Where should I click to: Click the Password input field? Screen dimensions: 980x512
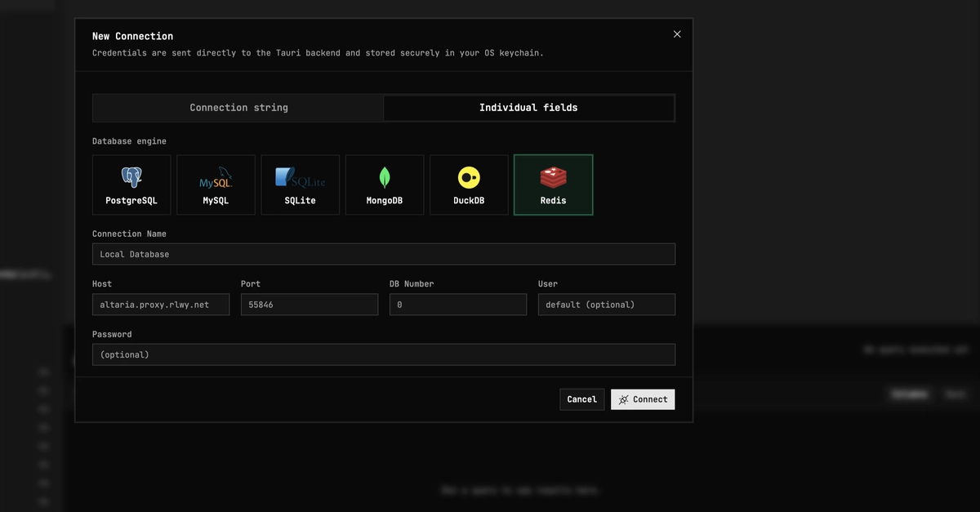click(384, 354)
